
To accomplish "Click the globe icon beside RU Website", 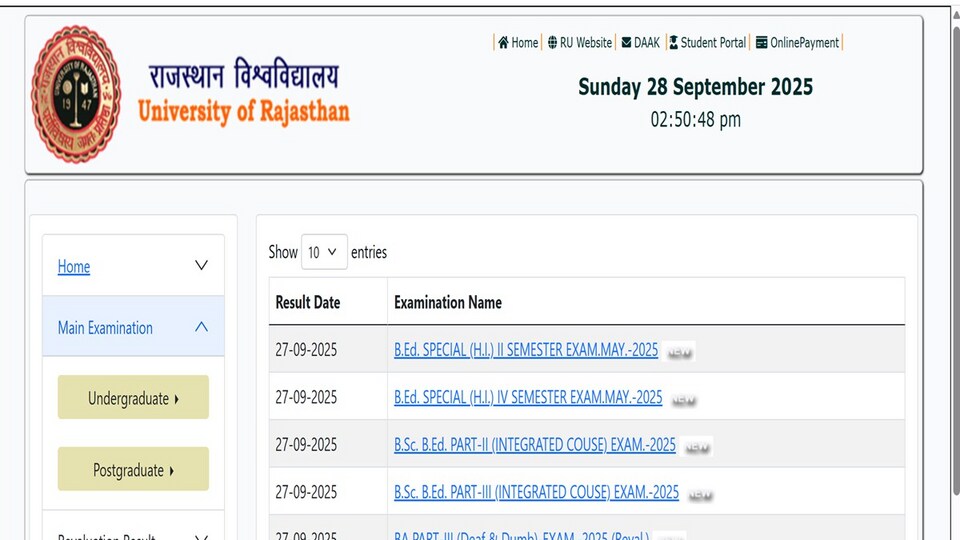I will (x=552, y=43).
